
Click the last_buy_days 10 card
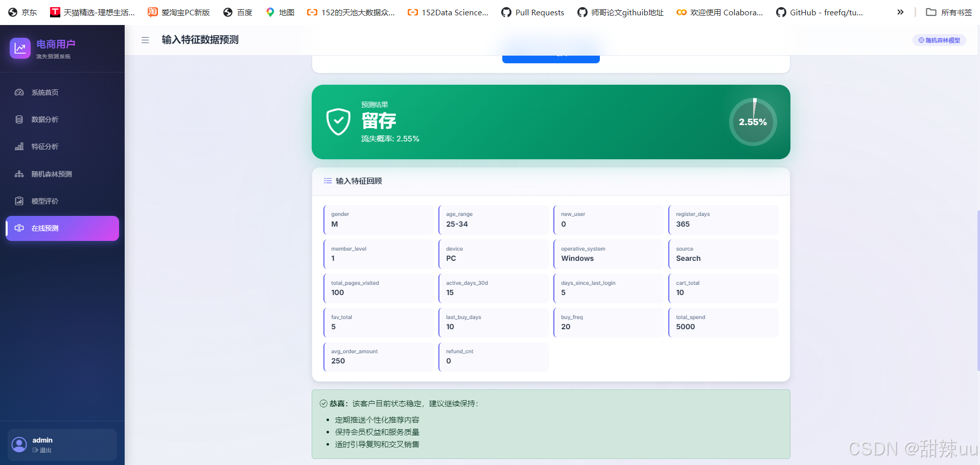[493, 323]
